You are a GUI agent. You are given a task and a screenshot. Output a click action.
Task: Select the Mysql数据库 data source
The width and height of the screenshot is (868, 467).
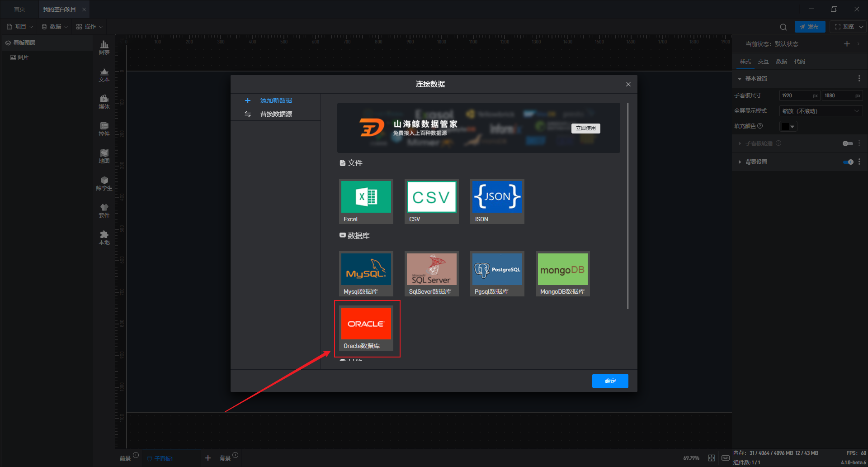point(366,274)
